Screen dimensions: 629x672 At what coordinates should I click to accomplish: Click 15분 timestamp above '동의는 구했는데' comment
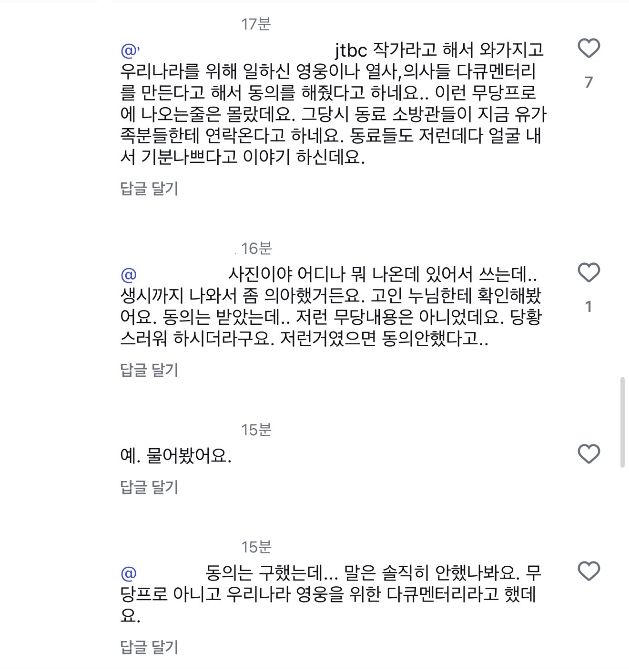coord(256,547)
